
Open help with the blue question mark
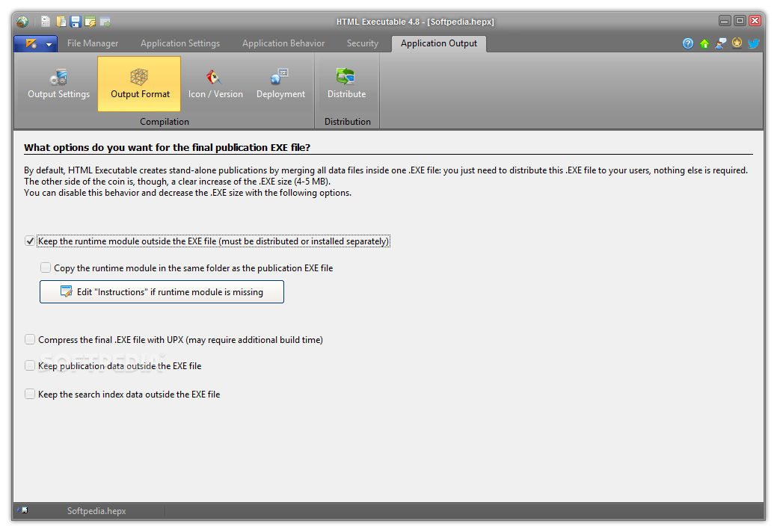point(688,43)
